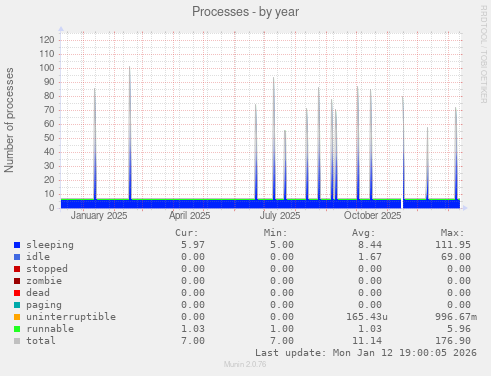Click the 'July 2025' axis label
491x376 pixels.
pos(280,216)
